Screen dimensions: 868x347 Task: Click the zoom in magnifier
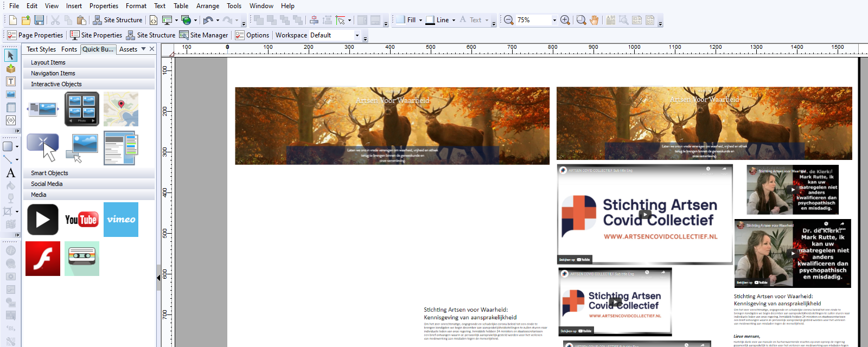coord(565,20)
